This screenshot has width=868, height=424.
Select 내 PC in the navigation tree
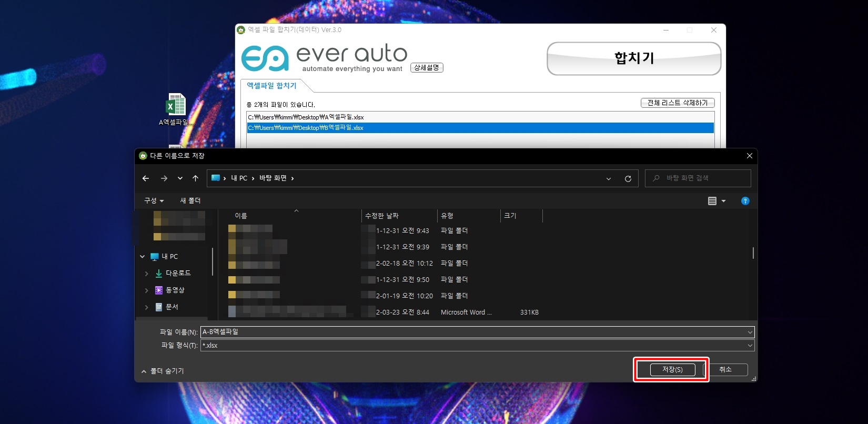[169, 257]
